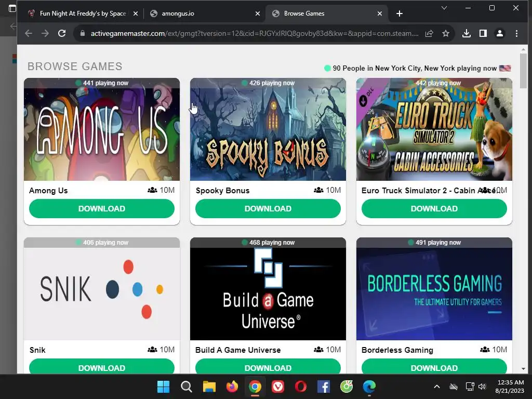
Task: Click the Build A Game Universe title
Action: (x=238, y=350)
